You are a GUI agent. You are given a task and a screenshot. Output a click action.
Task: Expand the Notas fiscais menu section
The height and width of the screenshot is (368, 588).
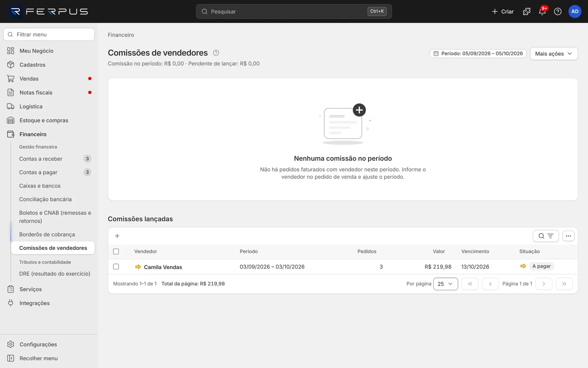pyautogui.click(x=49, y=93)
